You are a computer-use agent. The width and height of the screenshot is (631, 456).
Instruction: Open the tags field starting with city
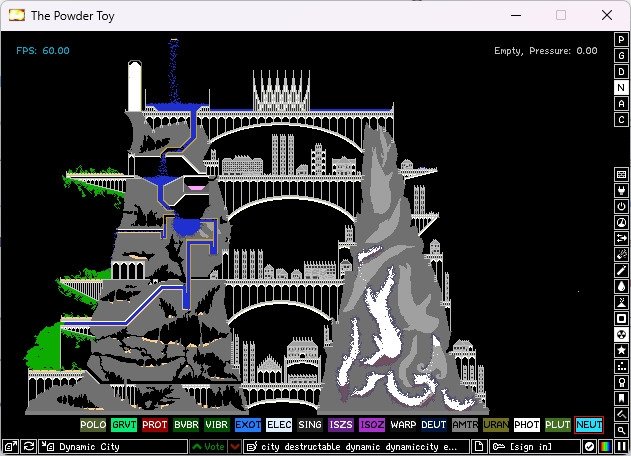[357, 446]
